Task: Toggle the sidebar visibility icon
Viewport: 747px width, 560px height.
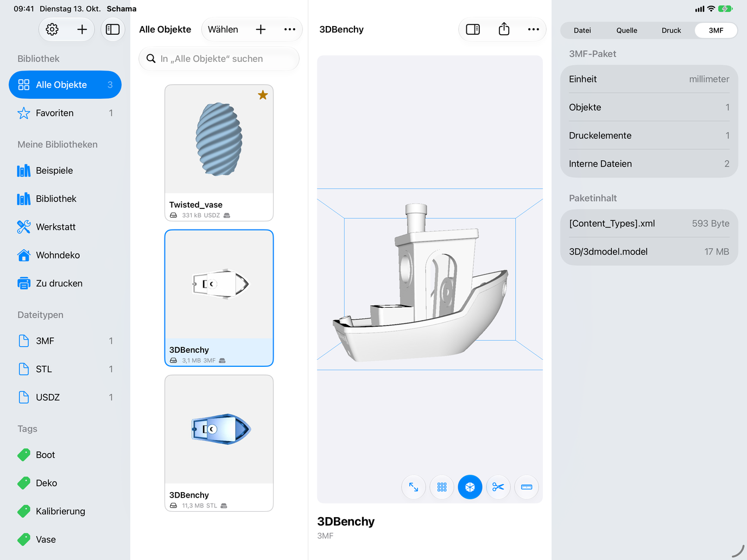Action: click(113, 29)
